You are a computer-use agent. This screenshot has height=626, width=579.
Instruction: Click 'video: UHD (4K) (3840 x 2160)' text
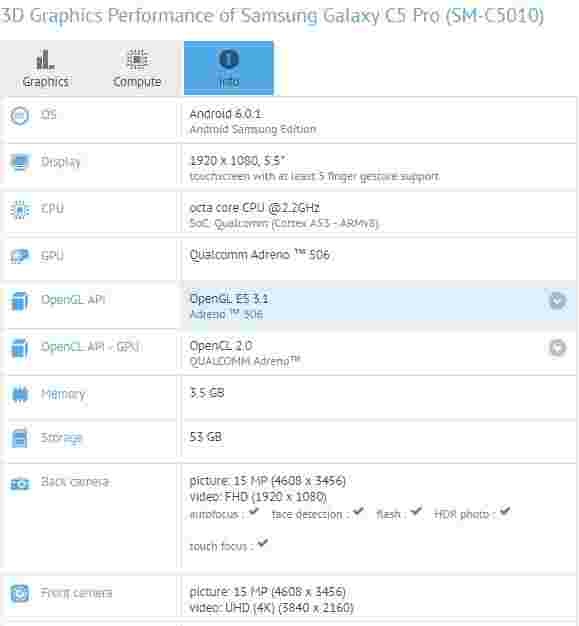click(x=271, y=608)
